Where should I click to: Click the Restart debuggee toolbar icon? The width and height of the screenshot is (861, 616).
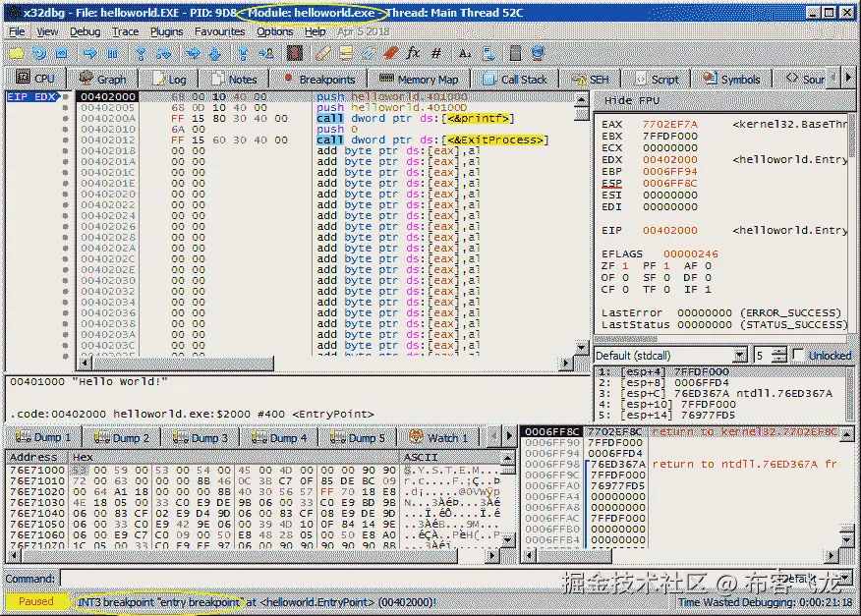(x=39, y=53)
